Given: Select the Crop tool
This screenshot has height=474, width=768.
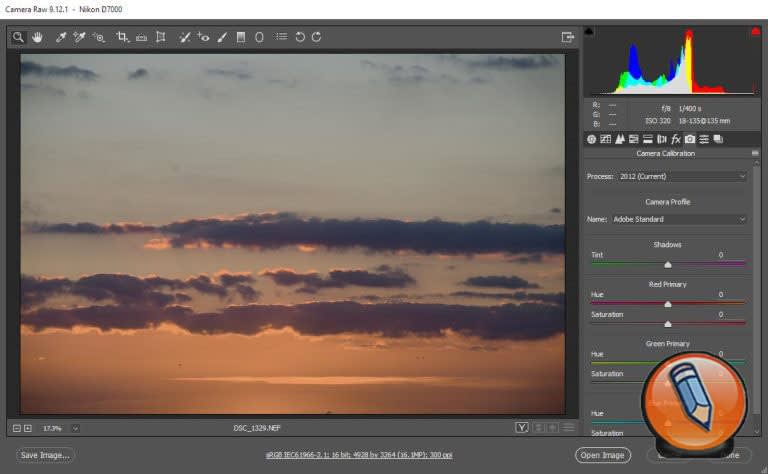Looking at the screenshot, I should pos(122,37).
